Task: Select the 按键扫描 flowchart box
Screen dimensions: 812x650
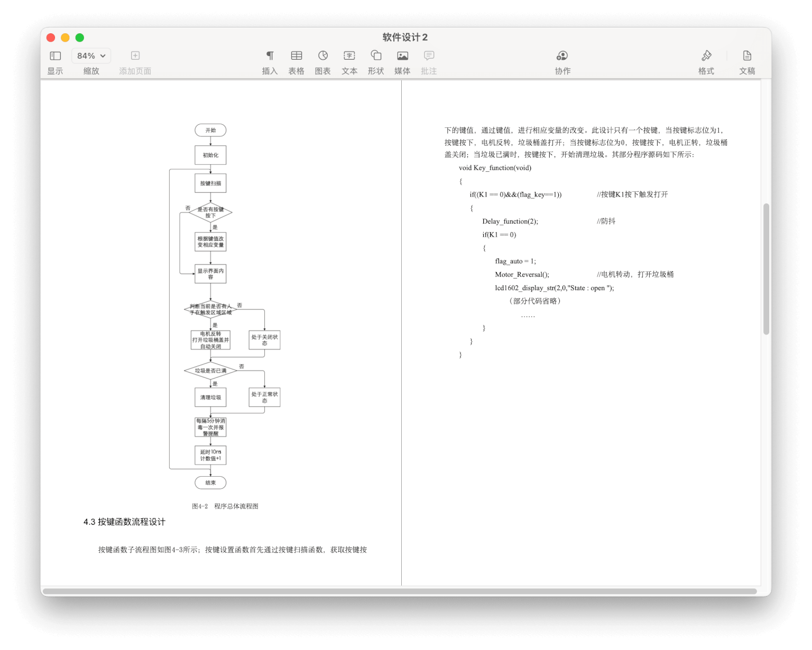Action: pos(210,183)
